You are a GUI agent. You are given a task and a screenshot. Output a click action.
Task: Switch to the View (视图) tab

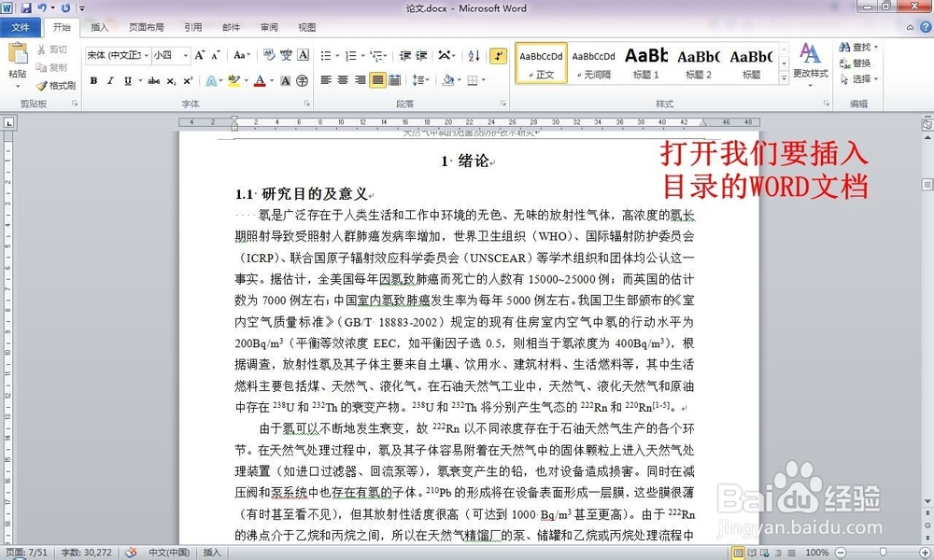pyautogui.click(x=306, y=27)
